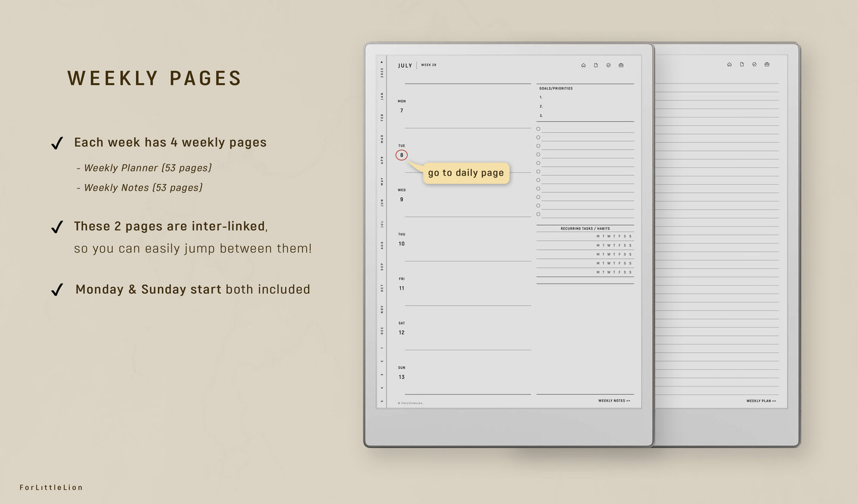Jump to the JUL month tab
This screenshot has height=504, width=858.
click(382, 224)
